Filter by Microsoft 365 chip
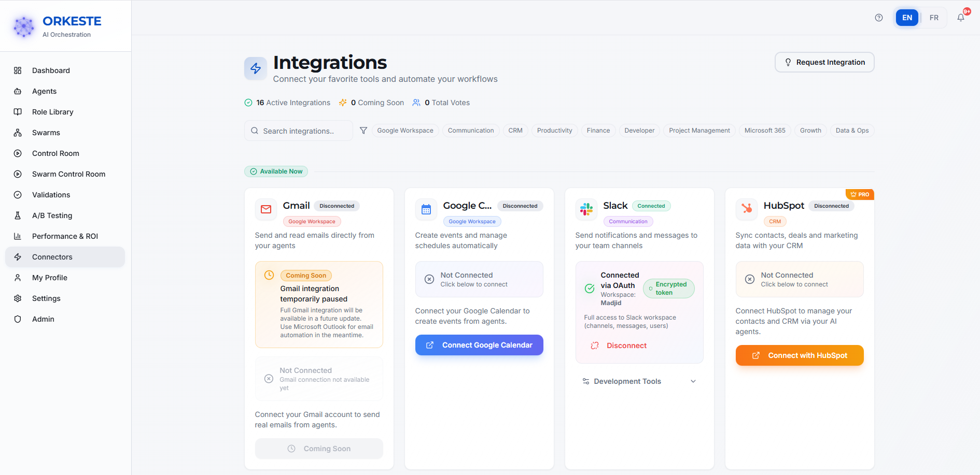 pos(765,131)
